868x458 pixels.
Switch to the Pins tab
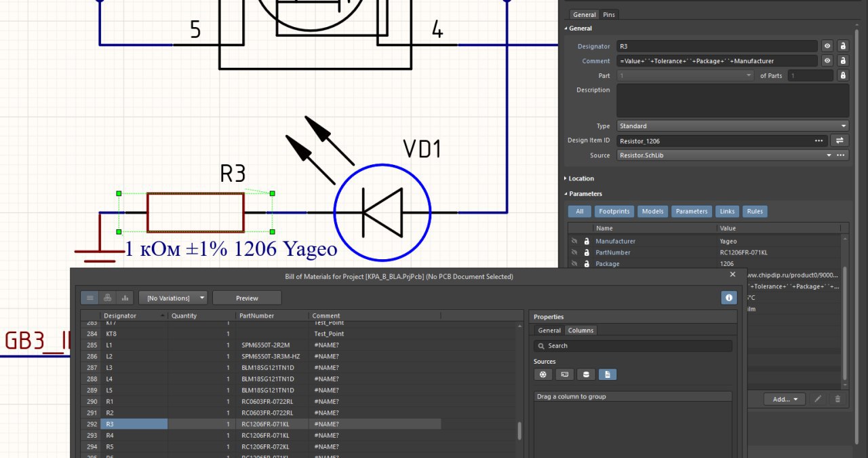[x=610, y=14]
